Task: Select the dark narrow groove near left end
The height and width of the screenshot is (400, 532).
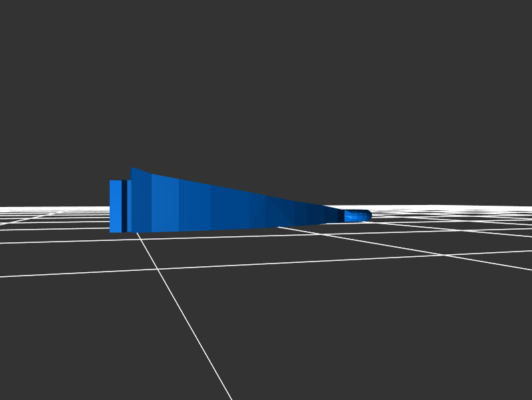Action: click(x=124, y=206)
